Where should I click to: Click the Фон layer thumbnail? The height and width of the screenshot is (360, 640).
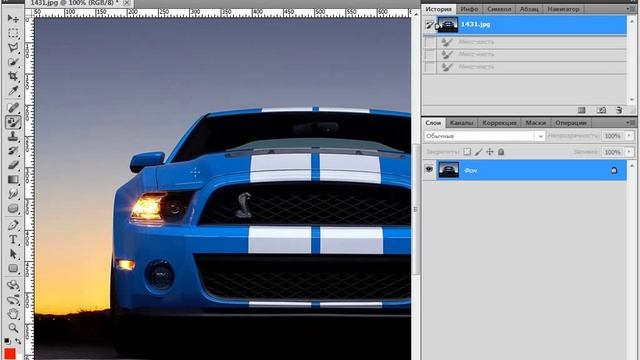(448, 170)
